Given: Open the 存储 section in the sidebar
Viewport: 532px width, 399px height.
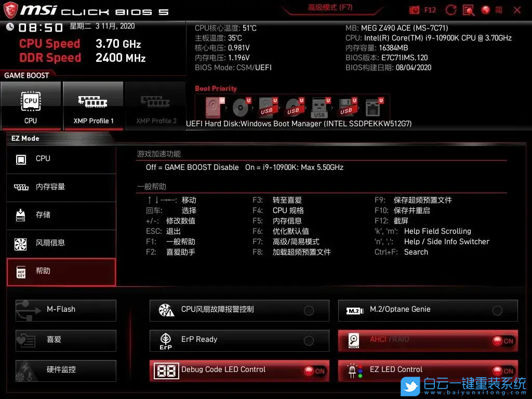Looking at the screenshot, I should [x=61, y=216].
